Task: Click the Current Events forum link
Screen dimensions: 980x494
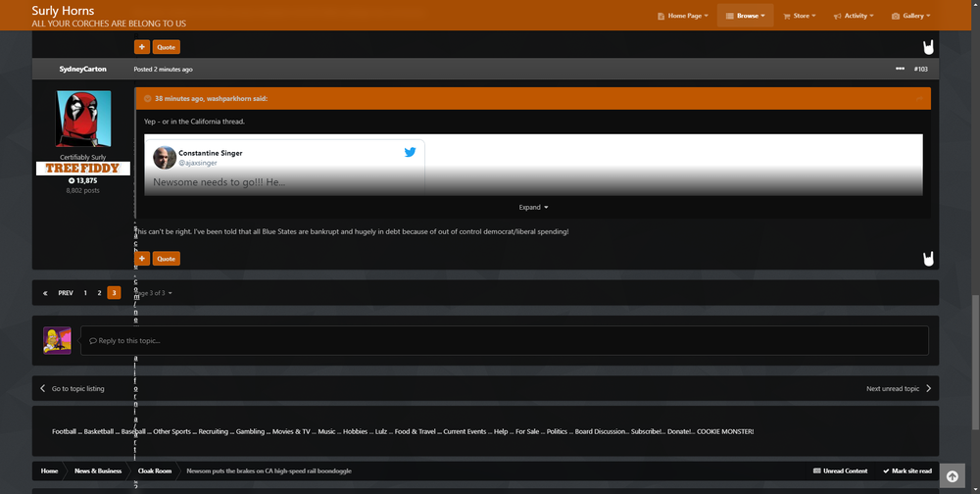Action: pos(465,431)
